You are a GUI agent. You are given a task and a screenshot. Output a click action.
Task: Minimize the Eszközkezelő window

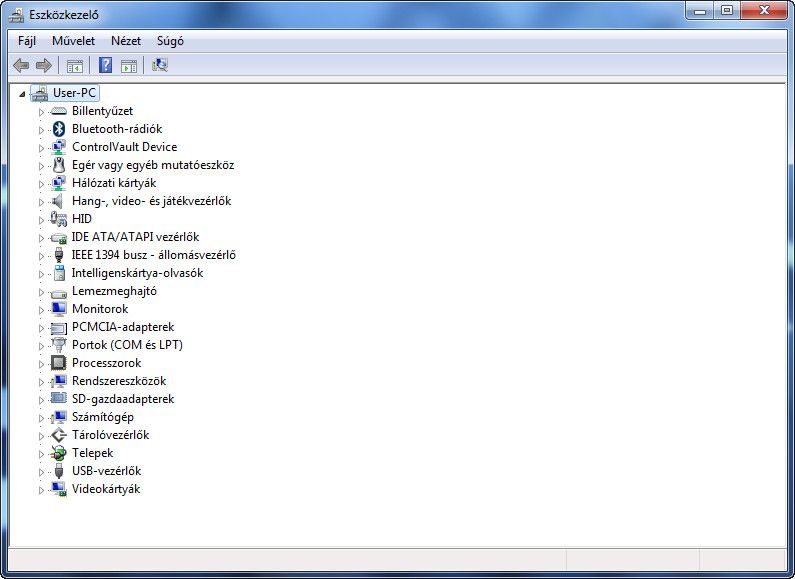[700, 11]
